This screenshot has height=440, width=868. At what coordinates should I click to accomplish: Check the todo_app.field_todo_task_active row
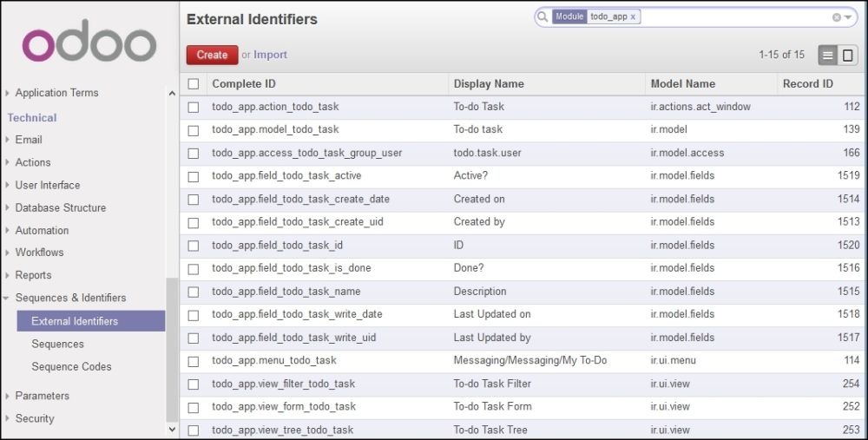194,176
